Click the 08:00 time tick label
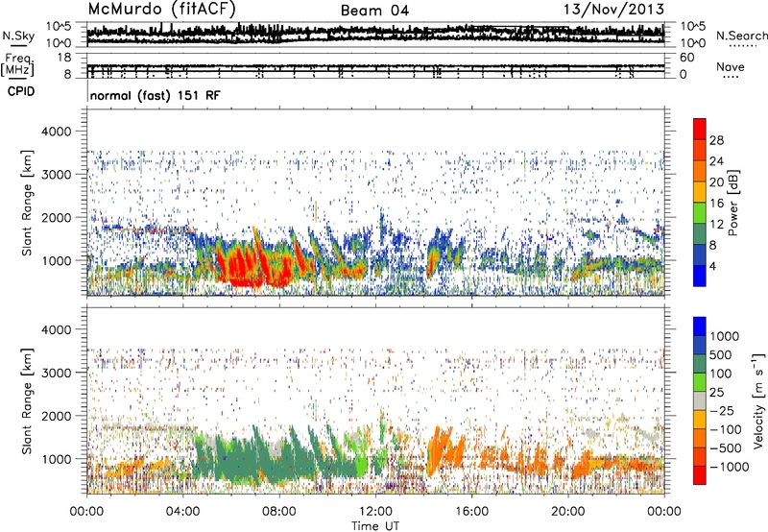 coord(279,512)
